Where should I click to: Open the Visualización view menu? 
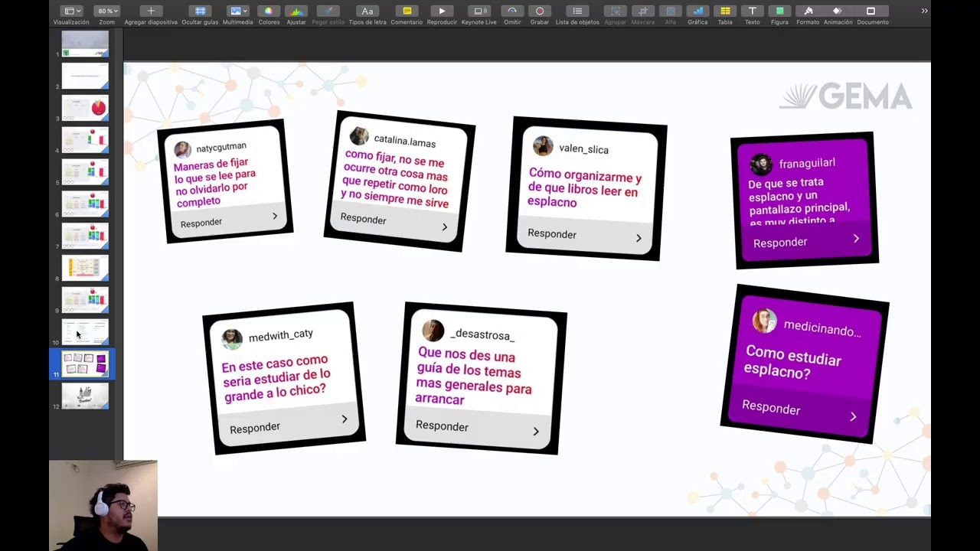click(70, 11)
